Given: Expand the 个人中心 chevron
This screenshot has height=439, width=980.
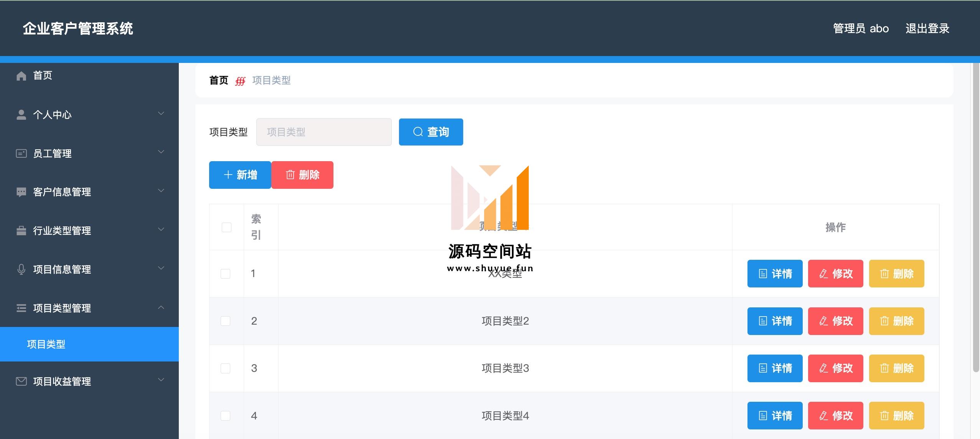Looking at the screenshot, I should click(161, 114).
